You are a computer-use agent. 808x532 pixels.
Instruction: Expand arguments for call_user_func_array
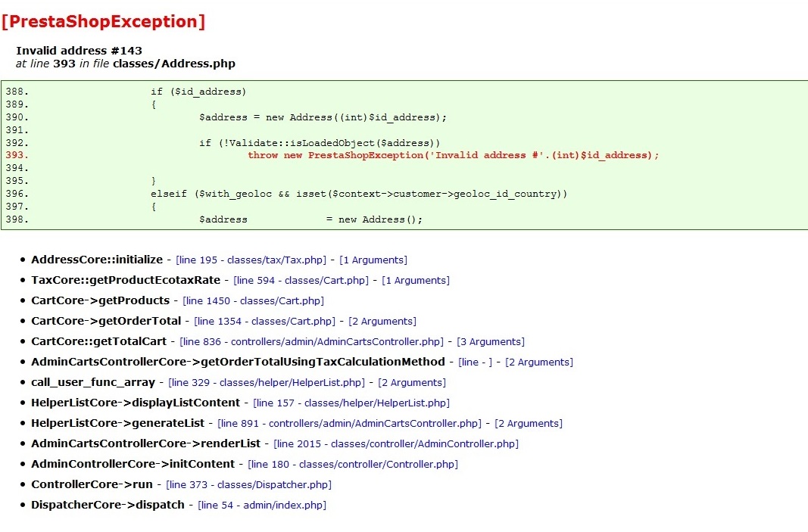click(411, 383)
